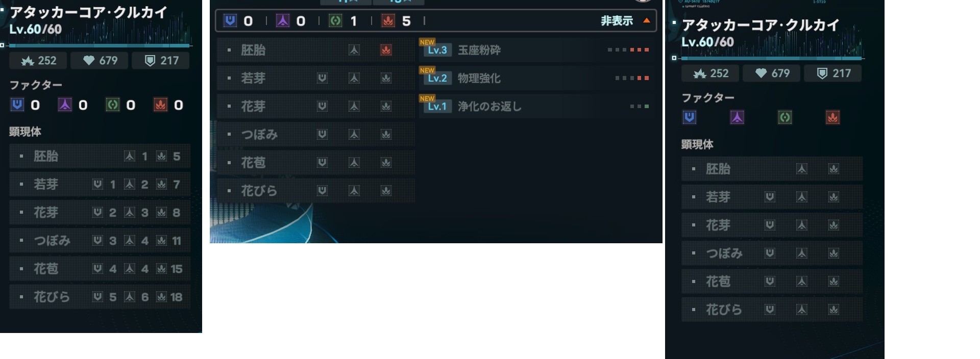This screenshot has width=980, height=359.
Task: Click the red flame icon showing count 5
Action: 388,20
